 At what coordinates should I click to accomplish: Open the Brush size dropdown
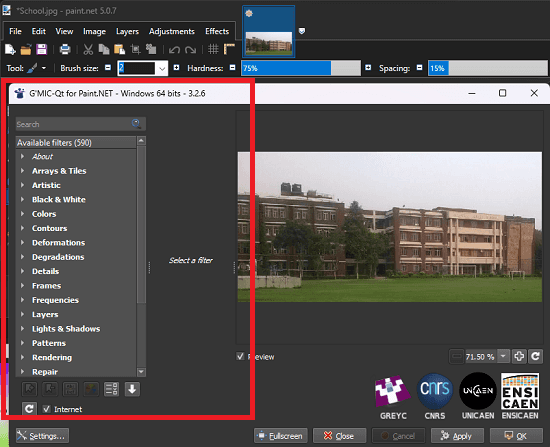click(x=162, y=68)
